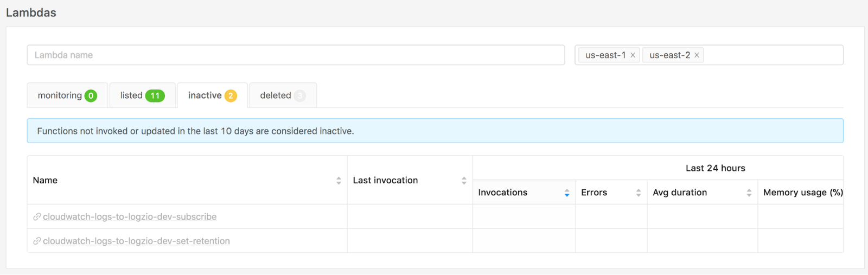Sort table by Name column arrows

point(339,181)
